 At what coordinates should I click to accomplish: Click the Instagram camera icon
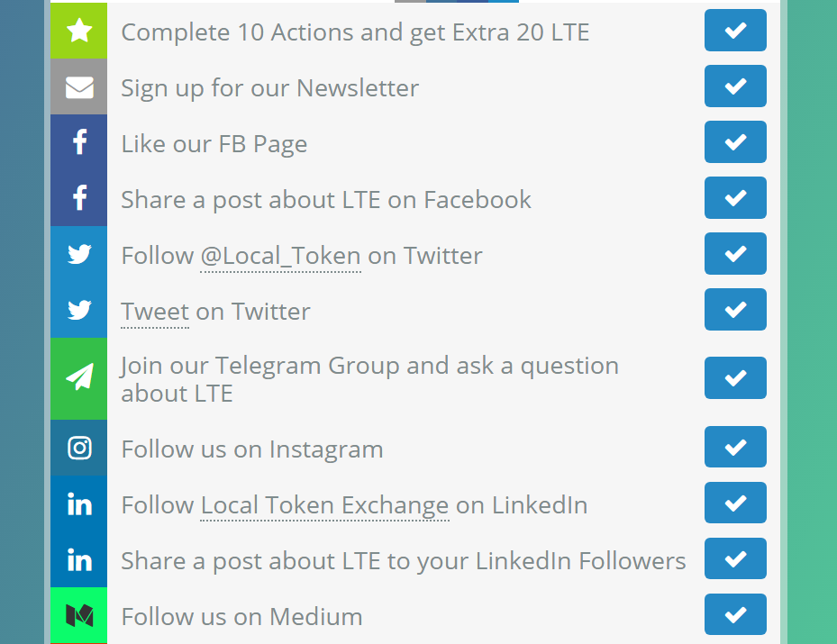point(79,448)
